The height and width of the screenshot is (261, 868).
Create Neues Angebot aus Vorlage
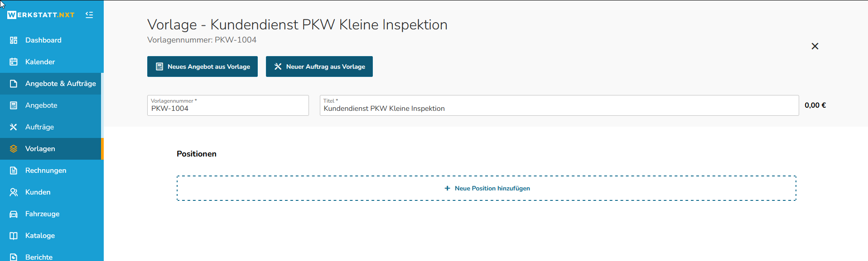(203, 66)
